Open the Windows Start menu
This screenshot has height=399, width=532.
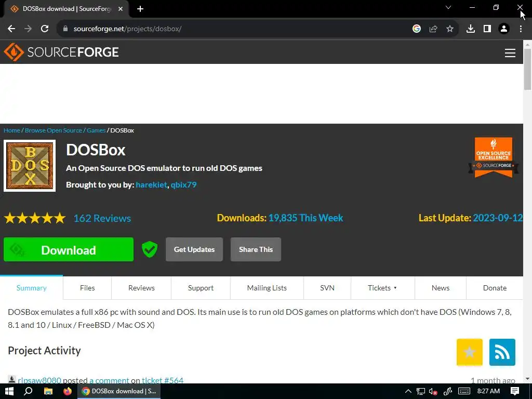9,391
